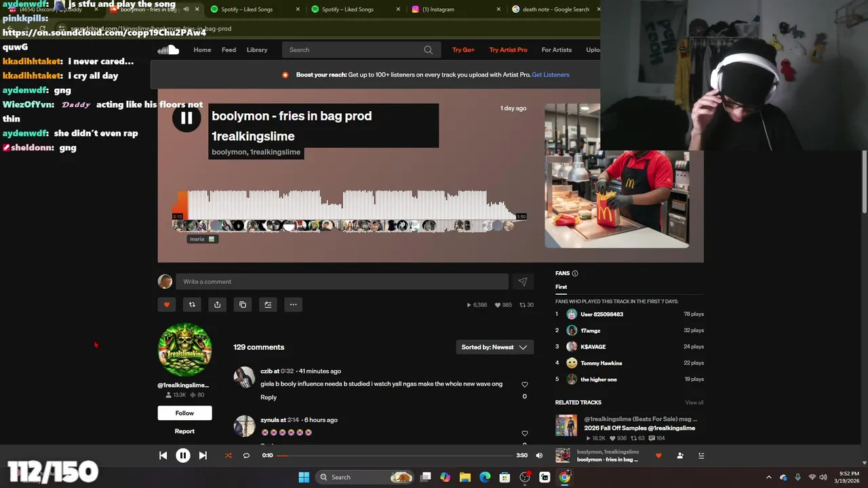The height and width of the screenshot is (488, 868).
Task: Open czib commenter avatar
Action: point(243,377)
